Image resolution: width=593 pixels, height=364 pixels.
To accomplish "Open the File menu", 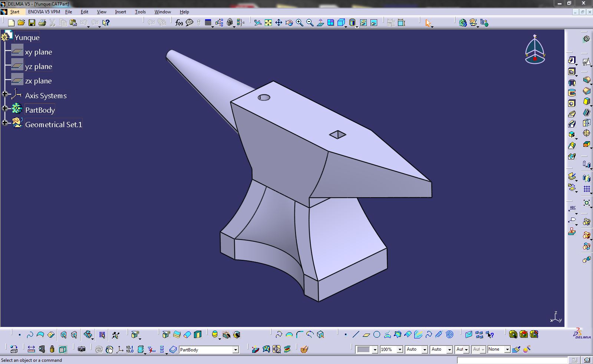I will click(x=69, y=12).
